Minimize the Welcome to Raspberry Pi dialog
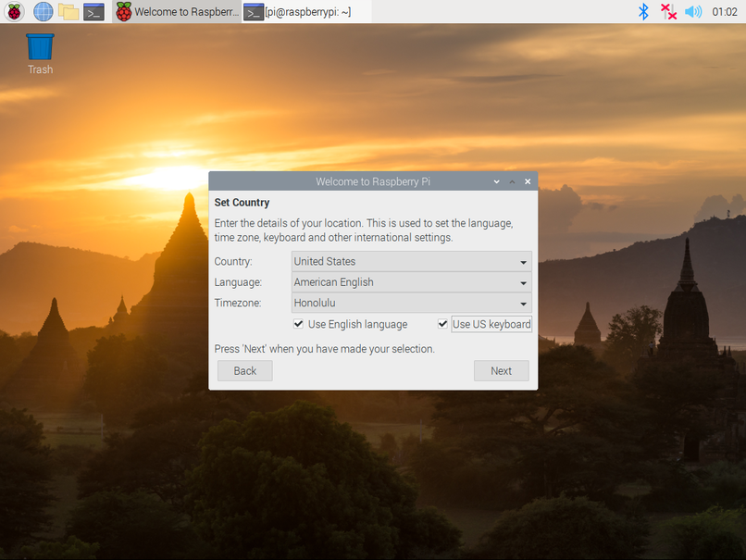Image resolution: width=746 pixels, height=560 pixels. [x=497, y=181]
